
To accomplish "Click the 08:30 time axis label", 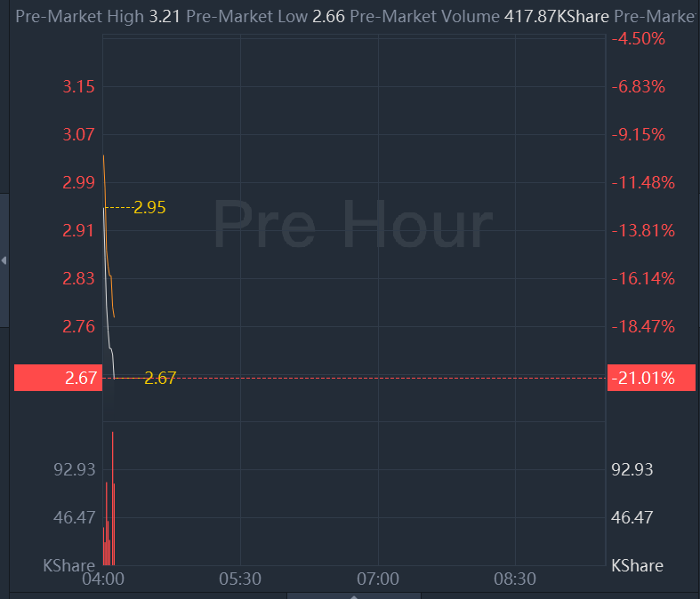I will 515,579.
